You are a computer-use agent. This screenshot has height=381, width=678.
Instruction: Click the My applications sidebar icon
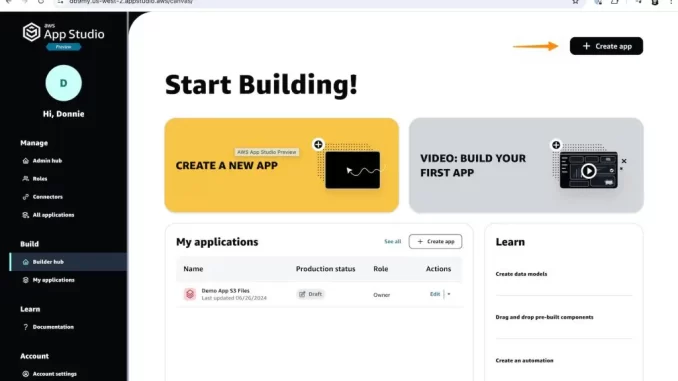pos(26,280)
